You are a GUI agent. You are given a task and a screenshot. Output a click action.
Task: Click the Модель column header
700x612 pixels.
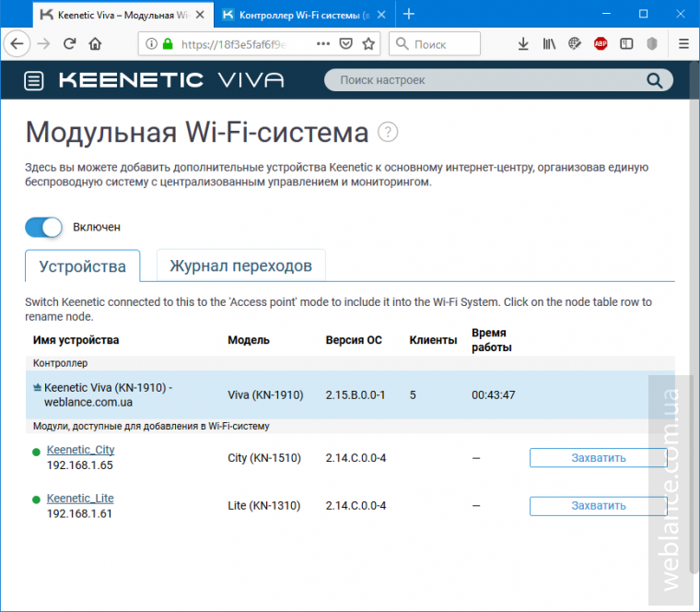tap(249, 340)
